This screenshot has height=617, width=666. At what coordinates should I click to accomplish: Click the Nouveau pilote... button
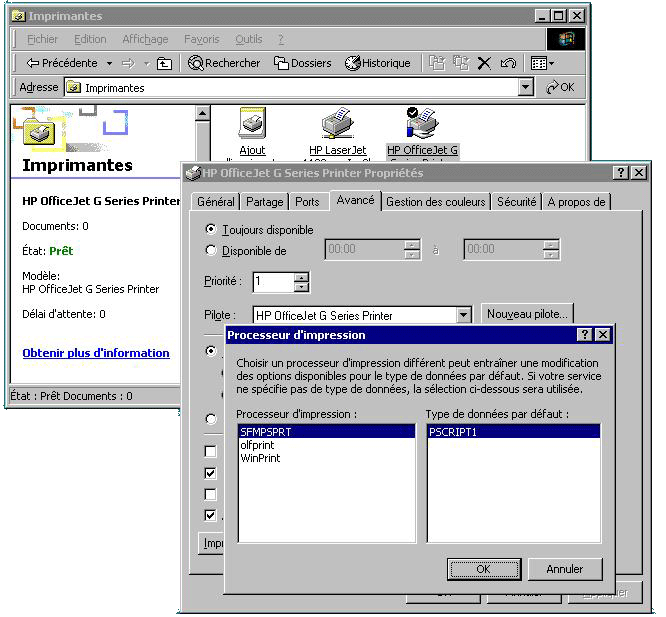527,314
